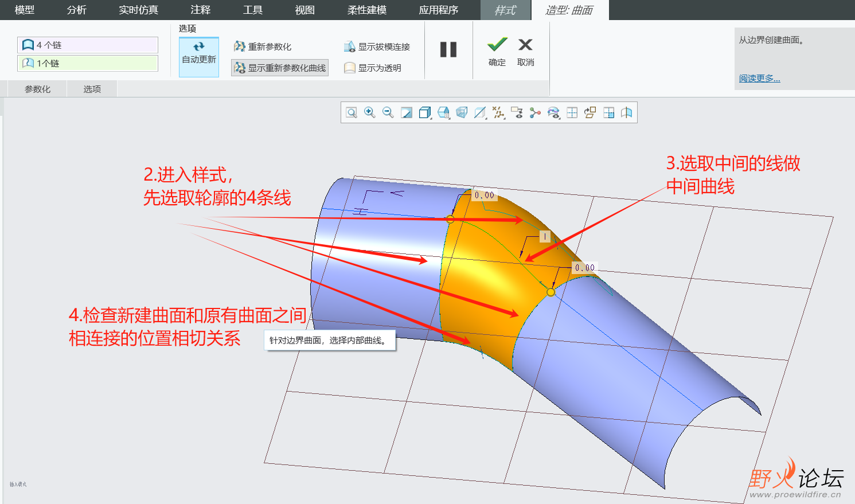
Task: Open the datum display filters dropdown
Action: click(498, 112)
